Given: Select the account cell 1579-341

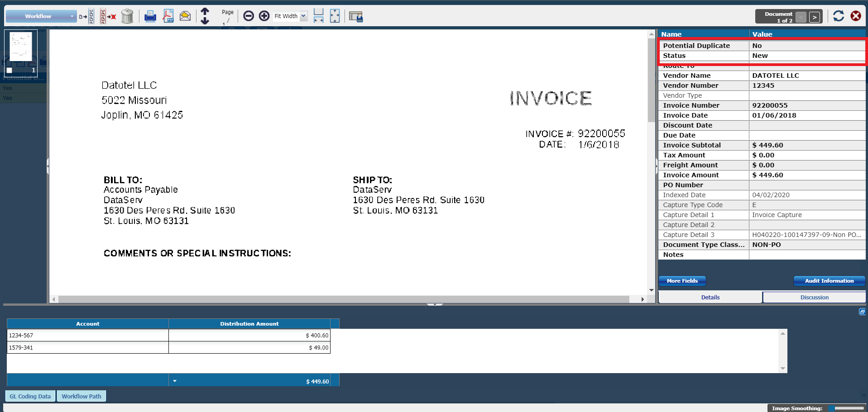Looking at the screenshot, I should tap(87, 347).
